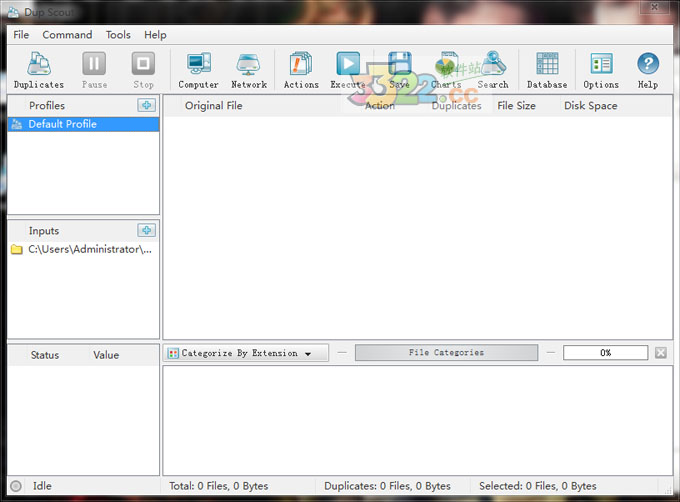Select the C:\Users\Administrator input folder
Viewport: 680px width, 502px height.
(x=83, y=249)
